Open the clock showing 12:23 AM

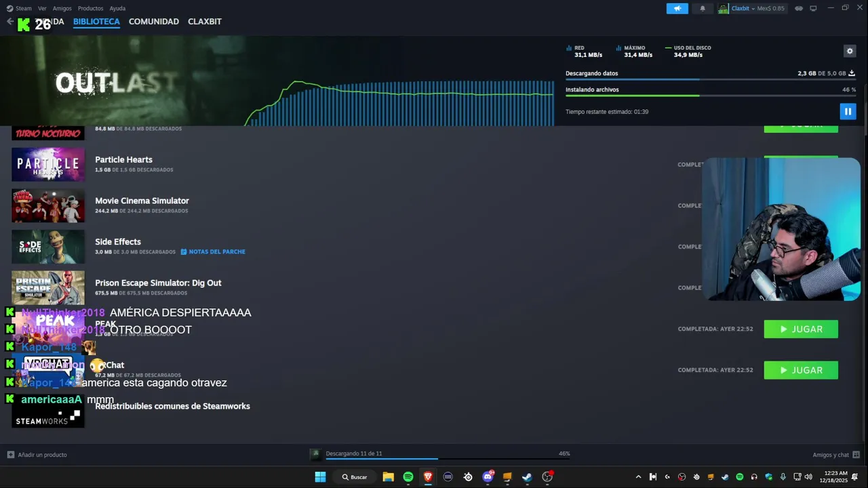click(833, 477)
